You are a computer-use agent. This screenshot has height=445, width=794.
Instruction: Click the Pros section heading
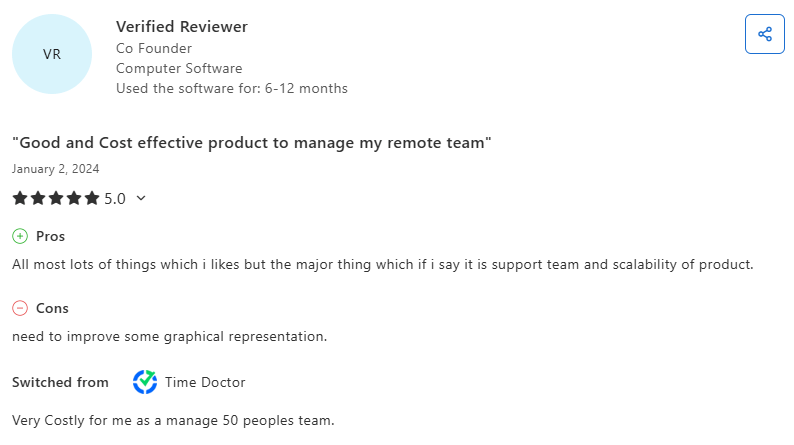click(x=51, y=236)
